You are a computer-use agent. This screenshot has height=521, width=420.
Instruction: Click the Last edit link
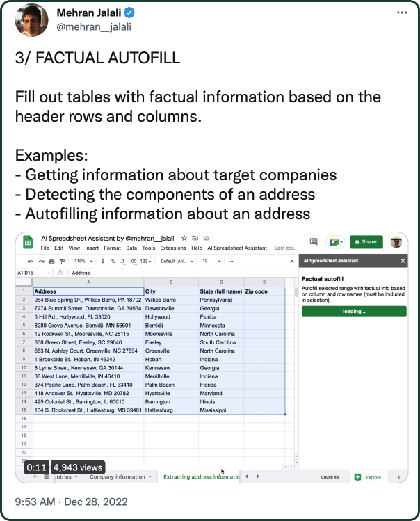[x=285, y=248]
